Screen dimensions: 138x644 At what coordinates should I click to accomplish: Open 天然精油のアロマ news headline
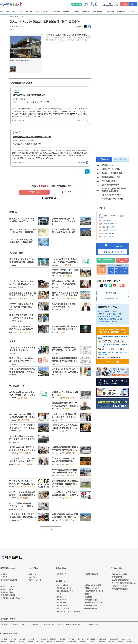pyautogui.click(x=107, y=165)
